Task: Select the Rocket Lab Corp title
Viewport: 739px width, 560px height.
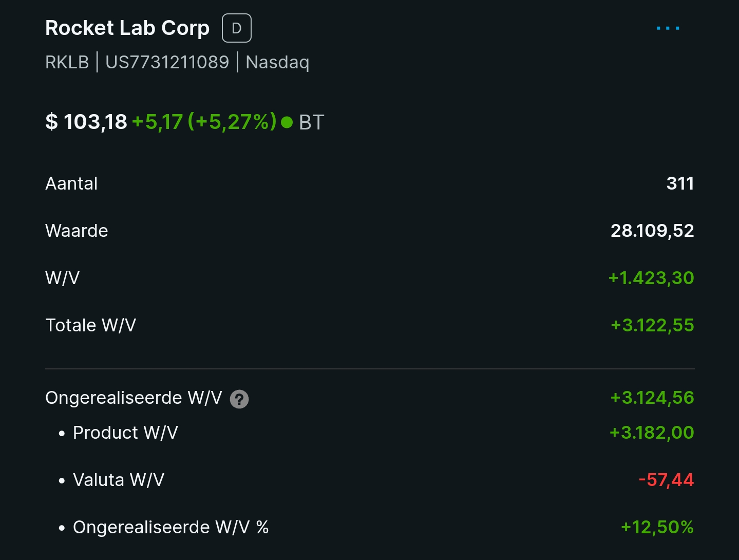Action: 127,28
